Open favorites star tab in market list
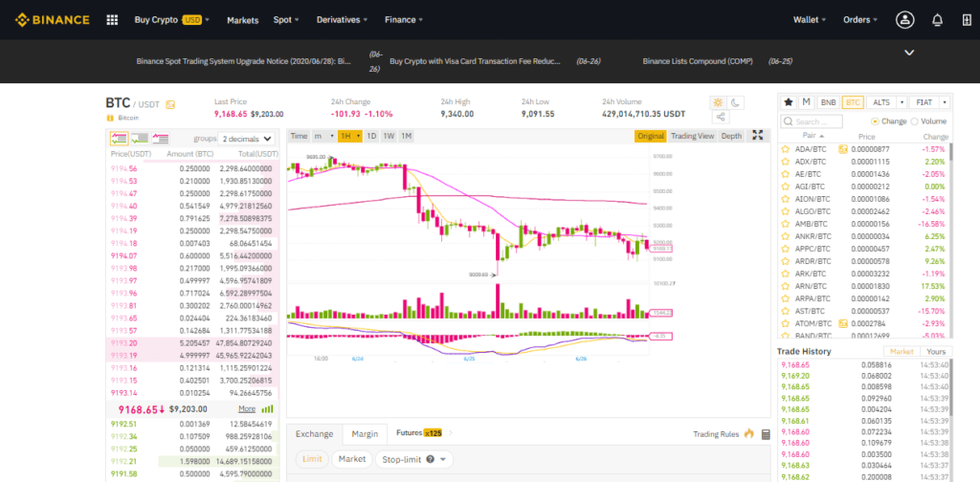Screen dimensions: 980x482 789,101
